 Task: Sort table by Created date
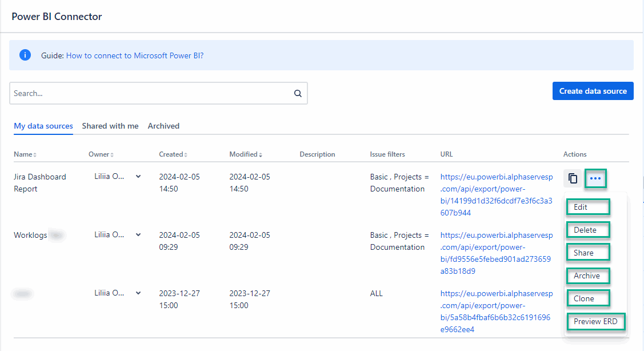(186, 155)
